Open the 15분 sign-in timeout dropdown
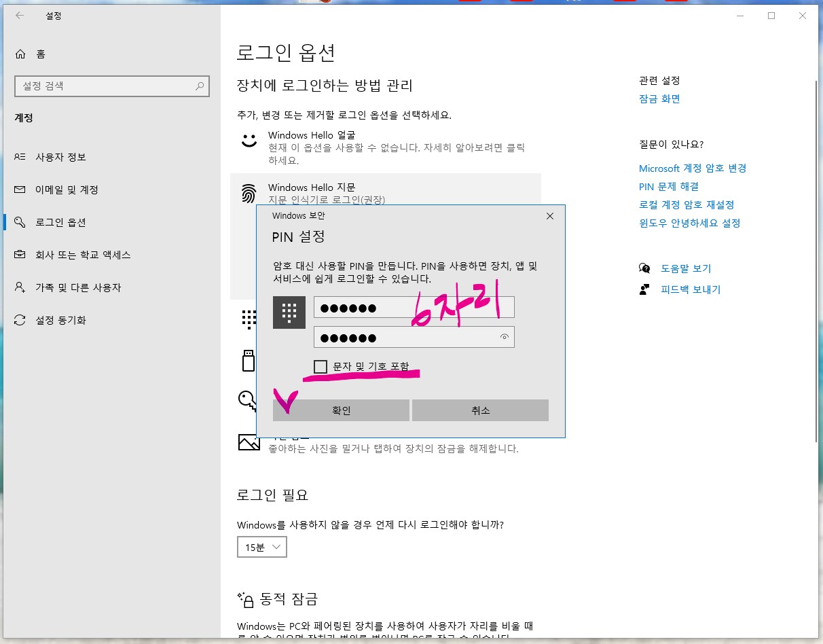Screen dimensions: 823x644 tap(261, 547)
